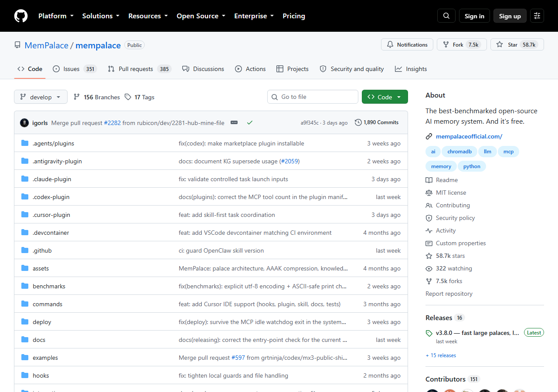
Task: Switch to the Issues tab
Action: pos(75,69)
